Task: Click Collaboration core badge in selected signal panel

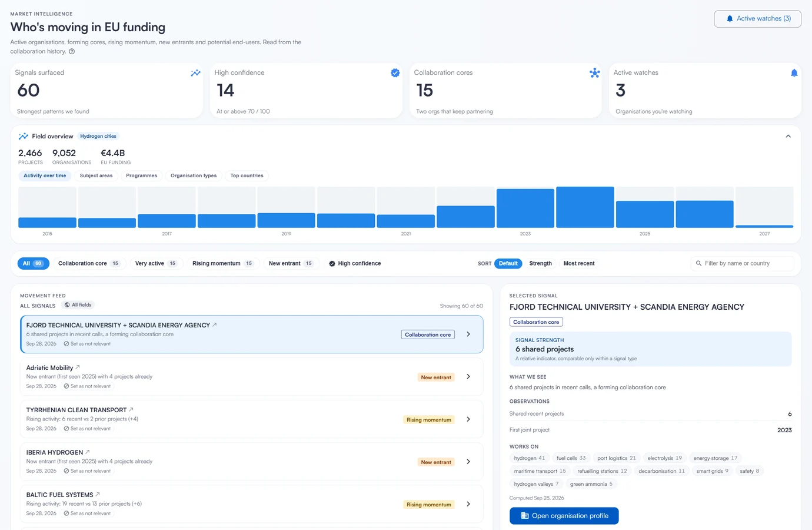Action: 536,322
